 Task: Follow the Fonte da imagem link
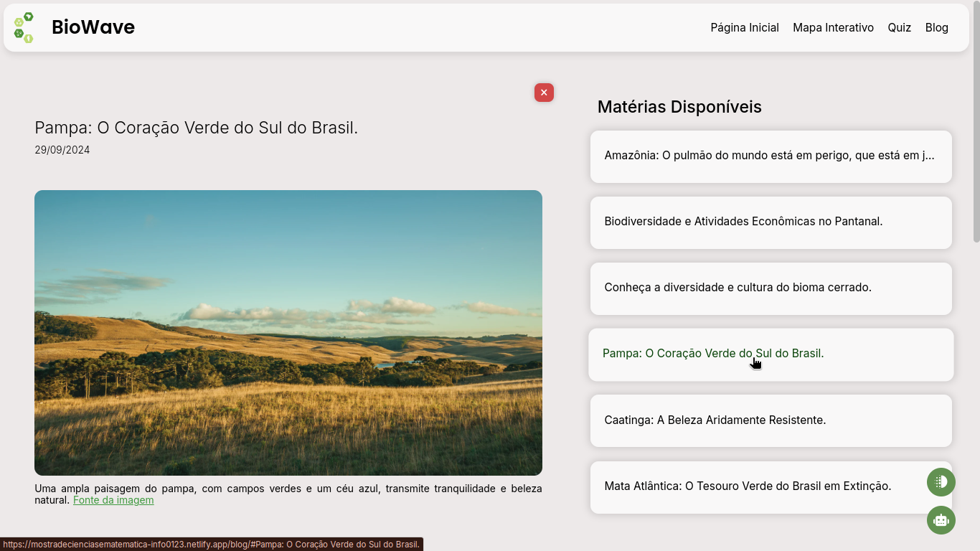coord(113,500)
